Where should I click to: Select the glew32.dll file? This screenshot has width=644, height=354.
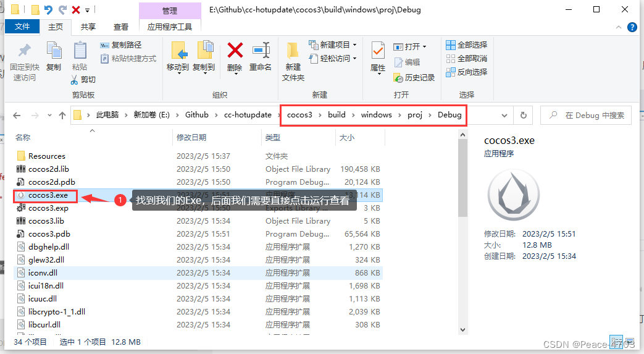[198, 260]
